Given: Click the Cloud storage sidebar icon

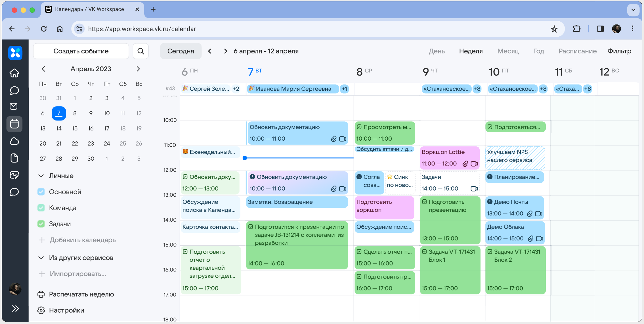Looking at the screenshot, I should [x=14, y=141].
